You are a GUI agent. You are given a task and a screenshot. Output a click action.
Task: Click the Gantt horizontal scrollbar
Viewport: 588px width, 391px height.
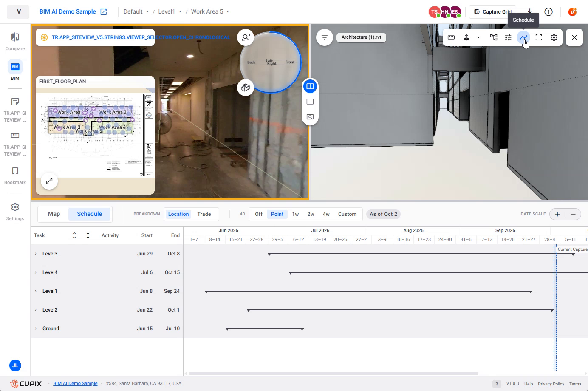click(334, 374)
